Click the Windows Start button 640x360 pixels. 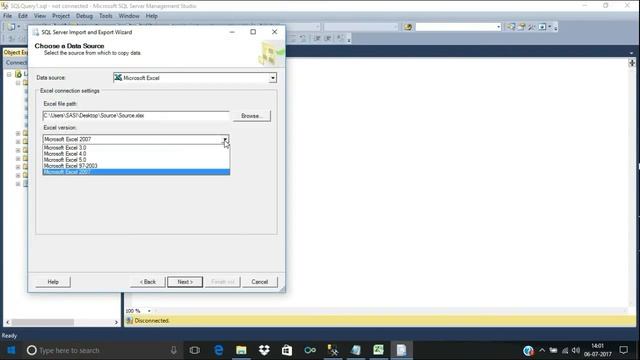(11, 350)
